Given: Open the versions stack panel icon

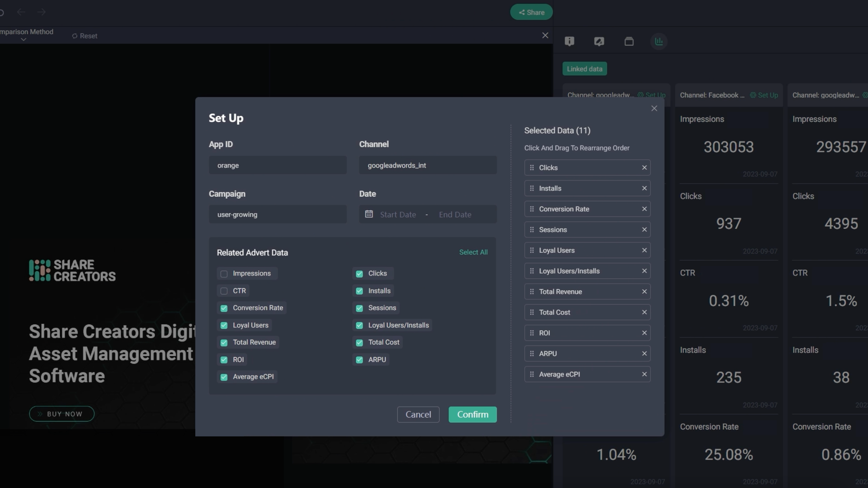Looking at the screenshot, I should (629, 41).
